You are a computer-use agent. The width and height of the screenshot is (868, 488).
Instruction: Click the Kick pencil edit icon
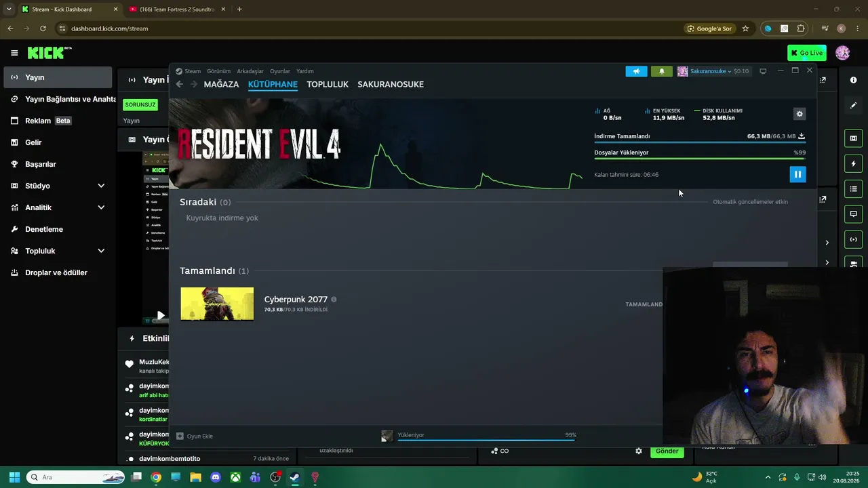[853, 106]
